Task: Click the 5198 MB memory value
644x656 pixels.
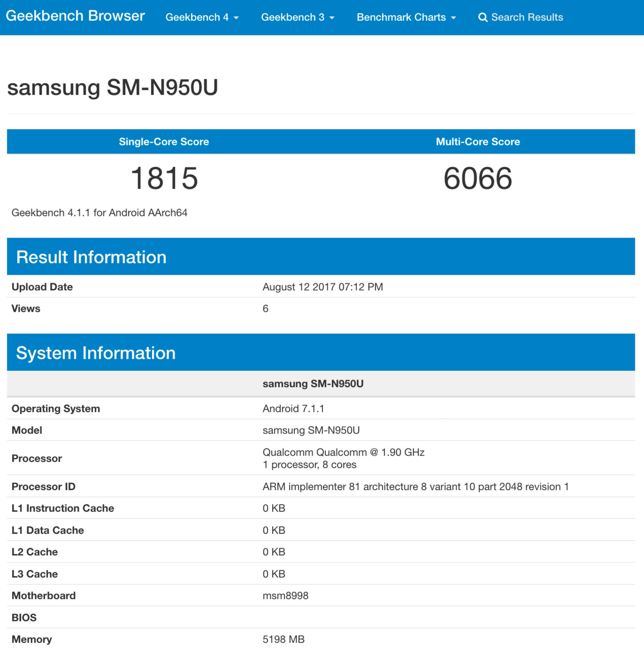Action: pos(283,639)
